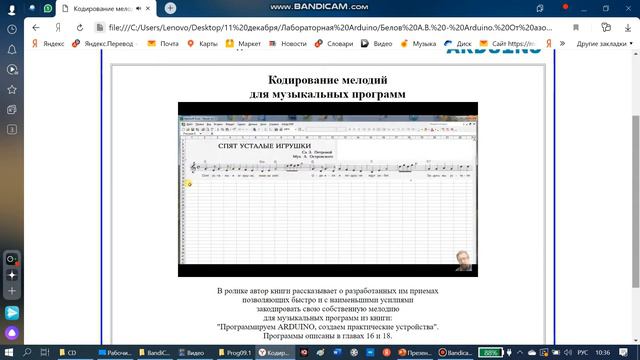Screen dimensions: 640x360
Task: Click the address bar file URL
Action: [330, 28]
